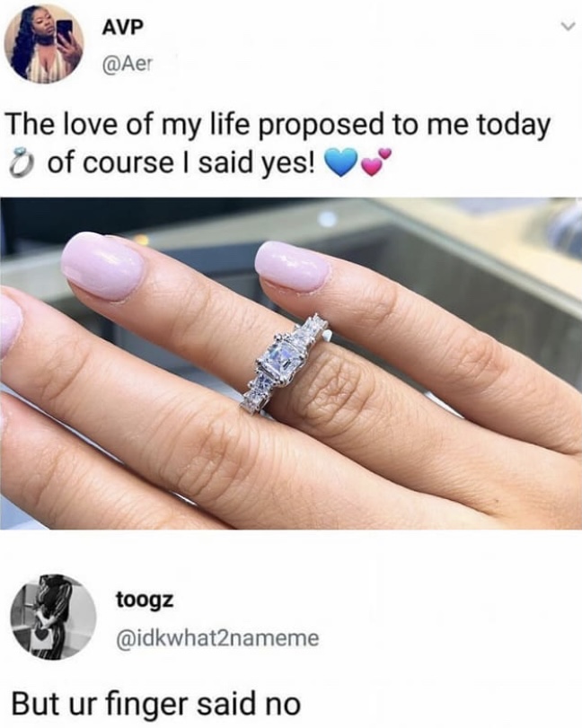This screenshot has width=582, height=728.
Task: Open the @idkwhat2nameme handle
Action: coord(217,638)
